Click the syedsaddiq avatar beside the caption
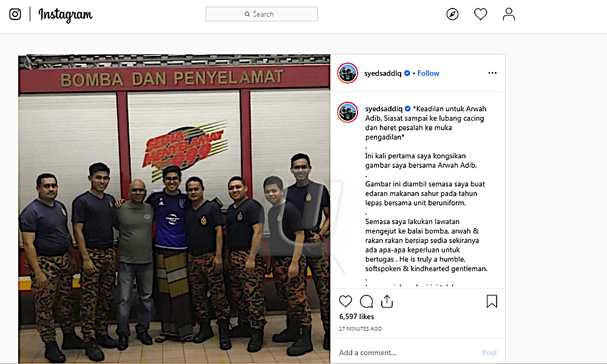Screen dimensions: 607x364 347,112
